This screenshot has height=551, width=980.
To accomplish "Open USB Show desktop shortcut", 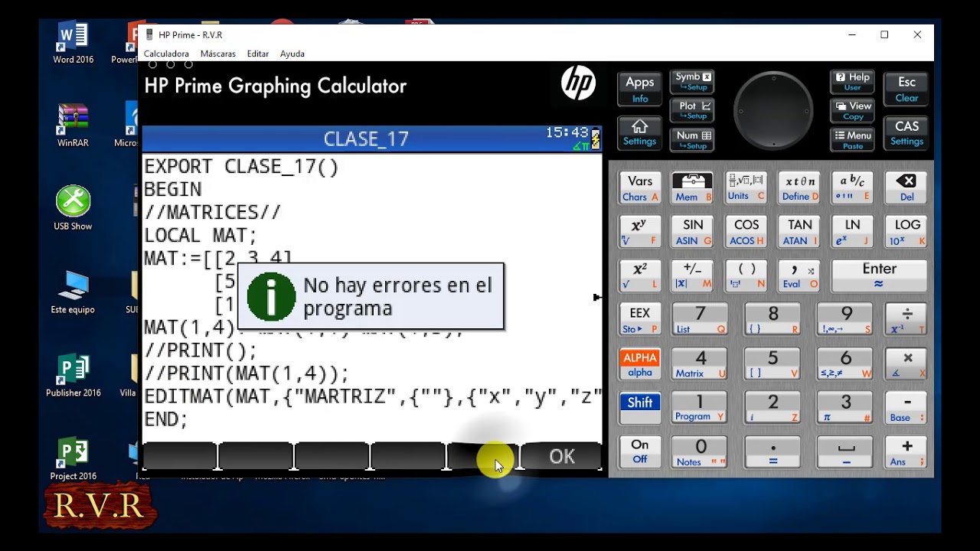I will [x=73, y=208].
